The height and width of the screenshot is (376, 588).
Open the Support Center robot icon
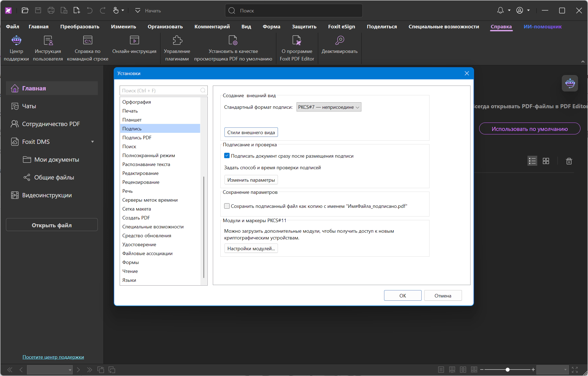(x=16, y=40)
